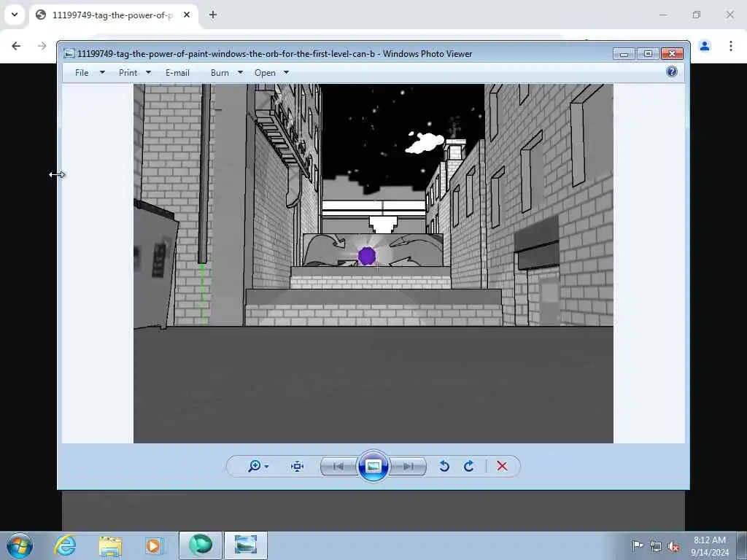Rotate the image clockwise
Image resolution: width=747 pixels, height=560 pixels.
[469, 466]
